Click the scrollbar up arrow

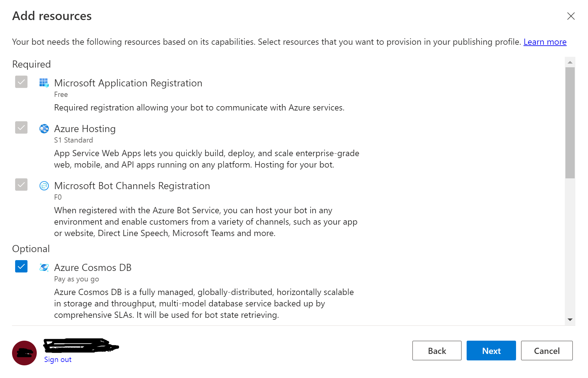(570, 62)
